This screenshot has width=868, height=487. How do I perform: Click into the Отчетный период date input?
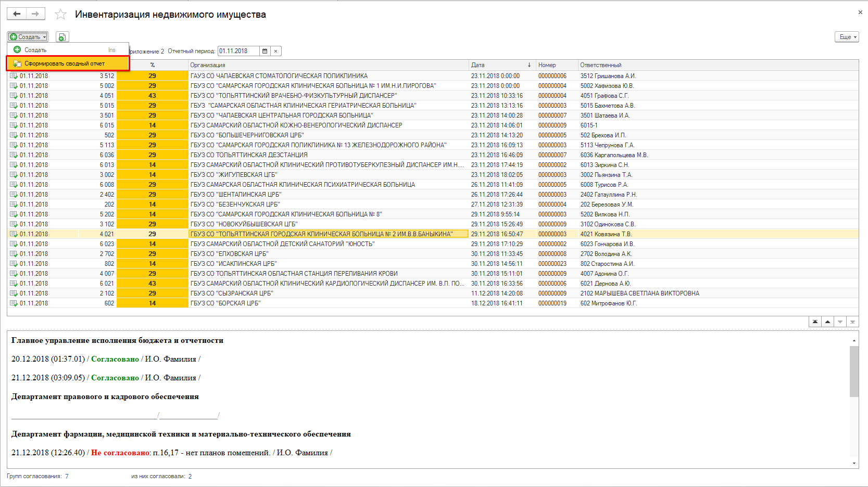pos(237,51)
